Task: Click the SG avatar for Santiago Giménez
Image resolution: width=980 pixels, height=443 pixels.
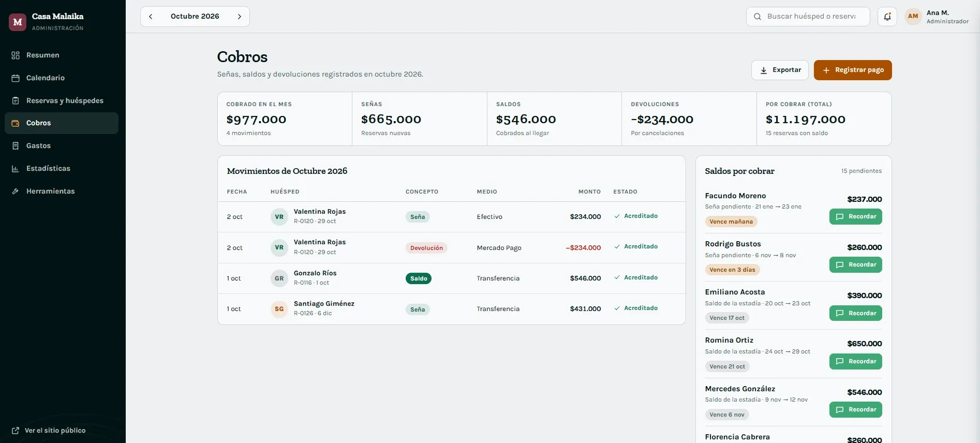Action: point(279,309)
